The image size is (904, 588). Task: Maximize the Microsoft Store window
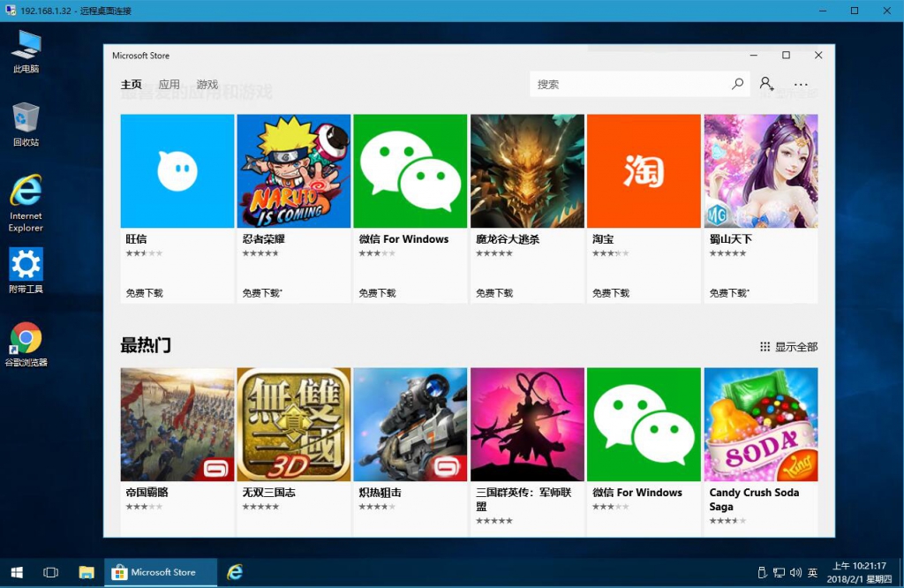click(786, 56)
